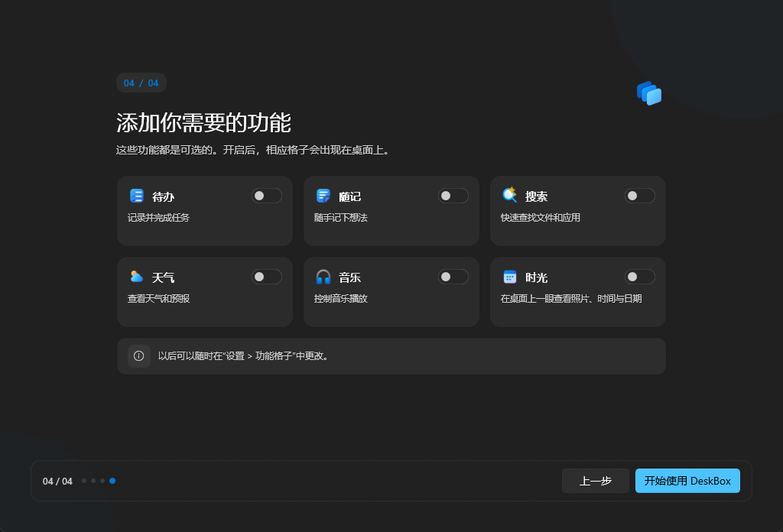Click description 随手记下想法
This screenshot has height=532, width=783.
point(340,218)
